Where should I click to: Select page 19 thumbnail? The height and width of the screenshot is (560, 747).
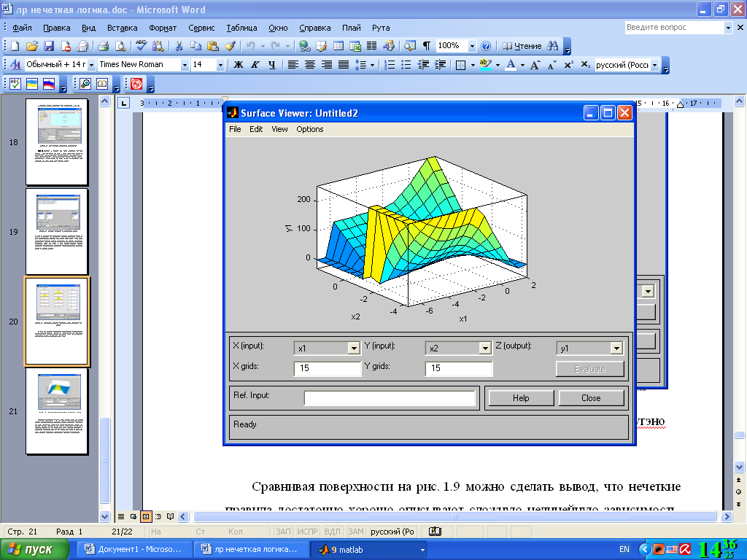[57, 231]
